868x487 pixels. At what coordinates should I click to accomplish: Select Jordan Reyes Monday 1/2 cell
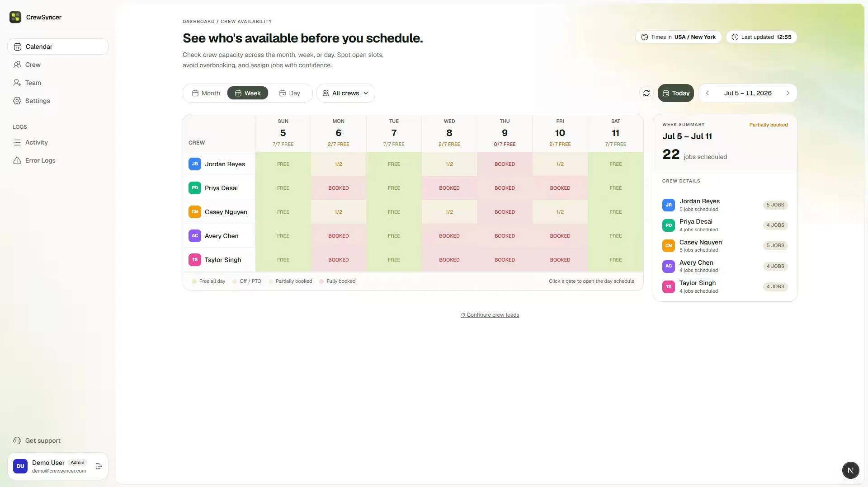pyautogui.click(x=339, y=164)
